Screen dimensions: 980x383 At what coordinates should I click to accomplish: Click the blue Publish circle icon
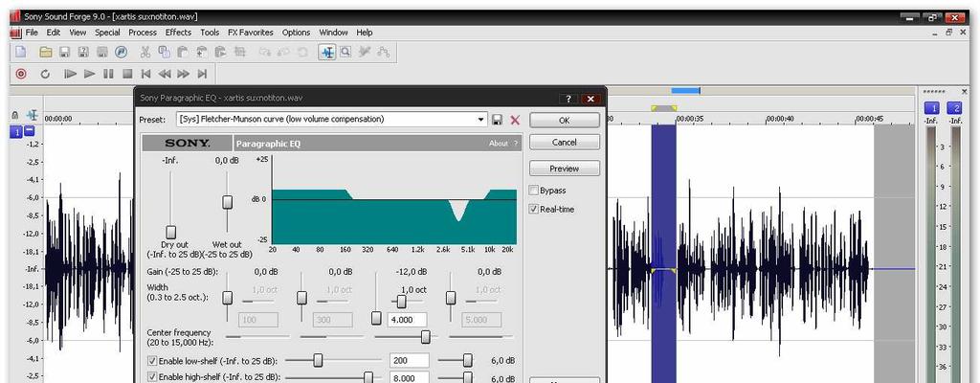coord(122,52)
